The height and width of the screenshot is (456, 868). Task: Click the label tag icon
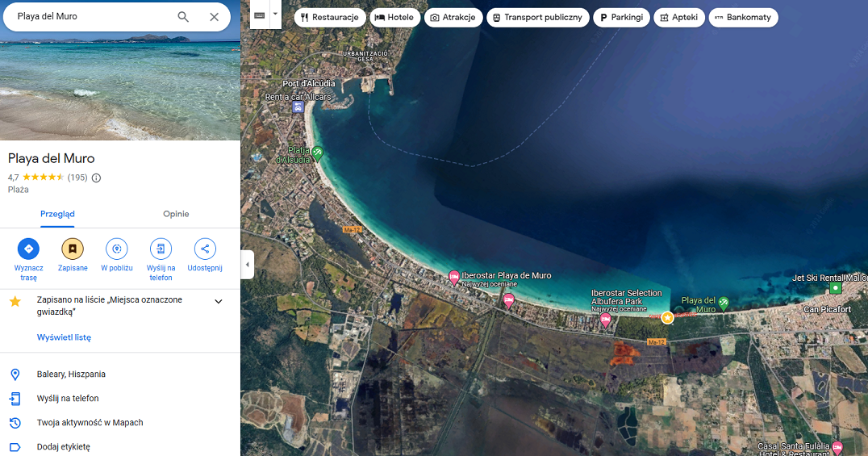[15, 447]
